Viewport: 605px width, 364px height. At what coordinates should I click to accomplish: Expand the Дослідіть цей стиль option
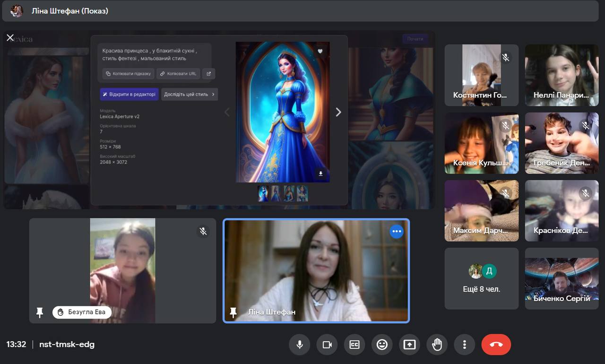click(x=189, y=94)
